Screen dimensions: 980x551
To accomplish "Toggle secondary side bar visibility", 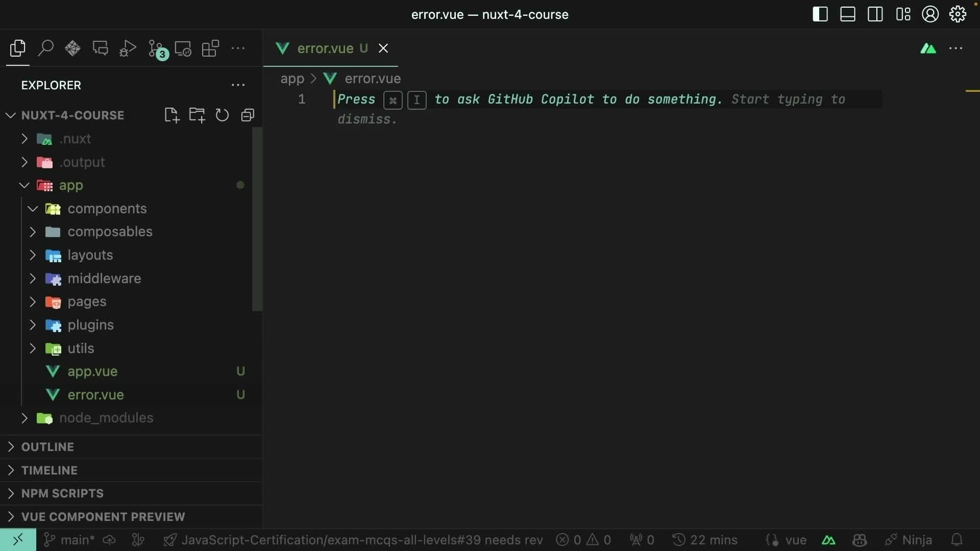I will (875, 14).
